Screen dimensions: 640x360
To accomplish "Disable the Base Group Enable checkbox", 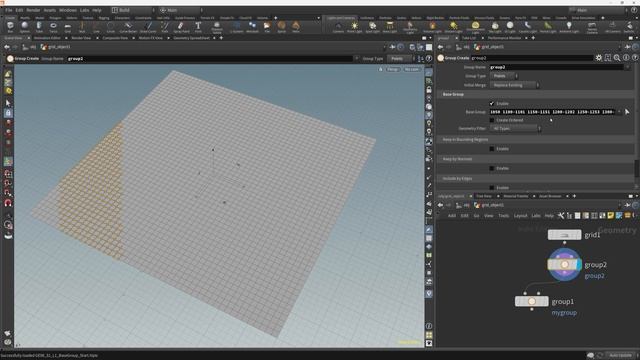I will click(492, 103).
